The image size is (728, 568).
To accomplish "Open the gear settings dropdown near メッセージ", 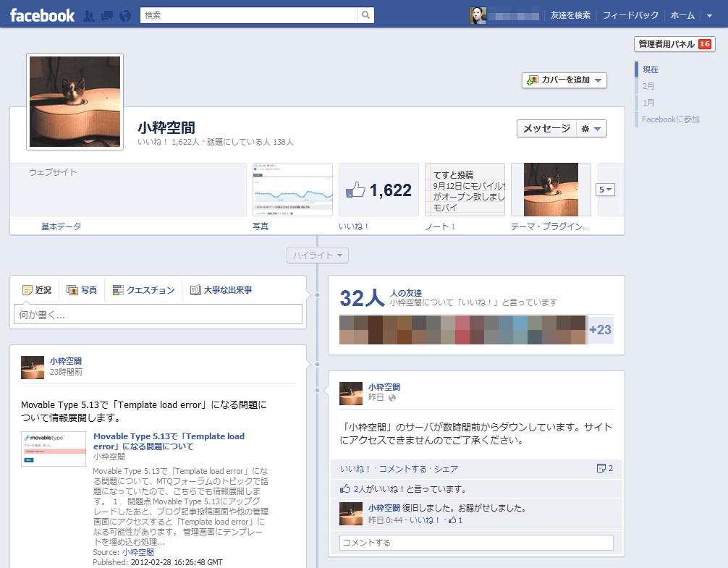I will pos(591,129).
